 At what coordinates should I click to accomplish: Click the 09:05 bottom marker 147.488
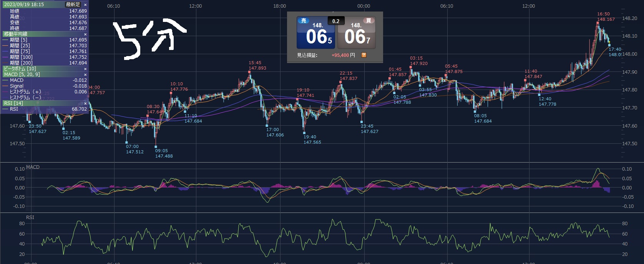(x=164, y=153)
